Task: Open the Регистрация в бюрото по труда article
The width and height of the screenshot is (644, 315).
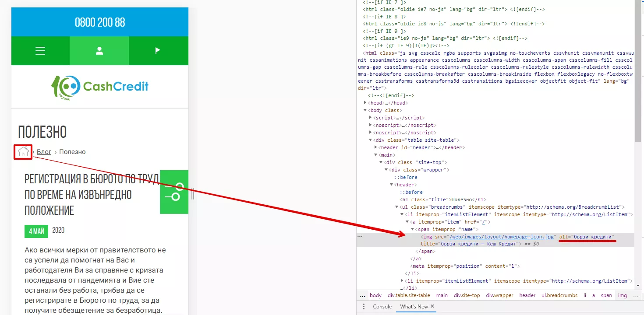Action: tap(92, 194)
